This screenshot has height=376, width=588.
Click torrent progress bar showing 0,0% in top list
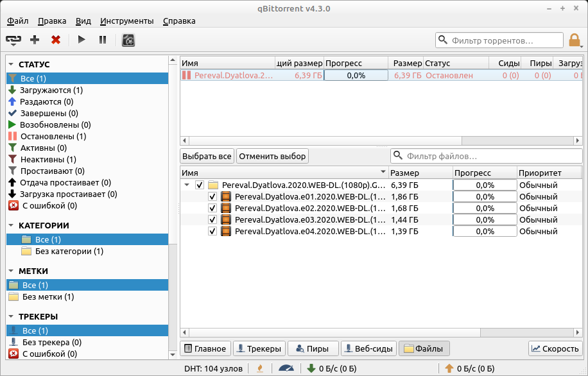coord(356,75)
